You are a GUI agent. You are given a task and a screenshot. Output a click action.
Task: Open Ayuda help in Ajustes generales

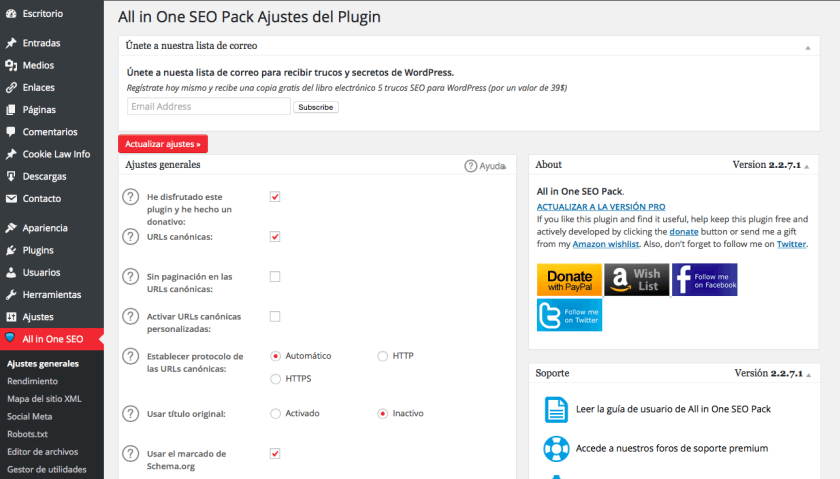(485, 166)
